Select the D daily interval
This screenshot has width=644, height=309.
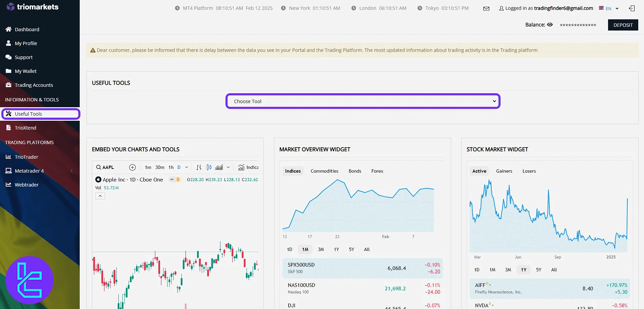(x=179, y=167)
